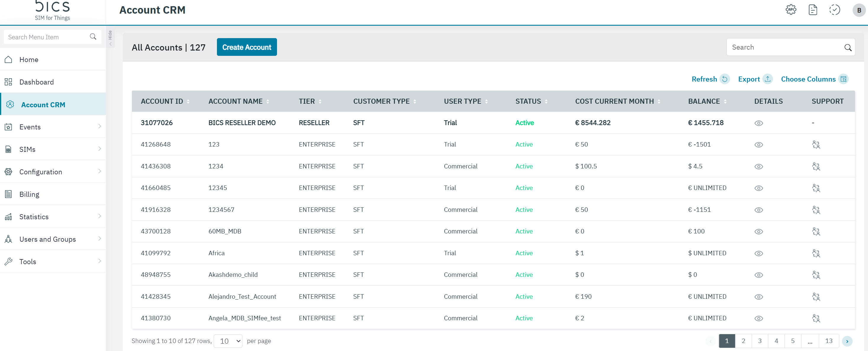Open the API settings gear icon

coord(791,10)
